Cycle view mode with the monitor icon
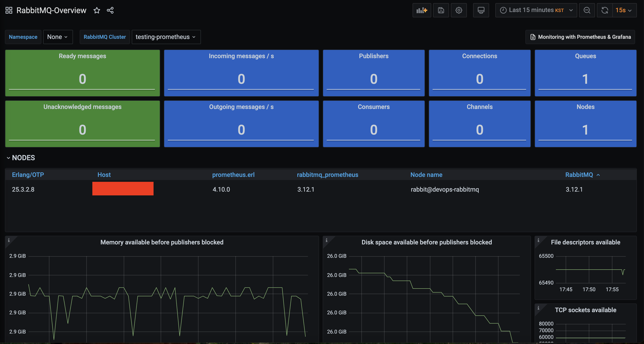 click(x=481, y=10)
